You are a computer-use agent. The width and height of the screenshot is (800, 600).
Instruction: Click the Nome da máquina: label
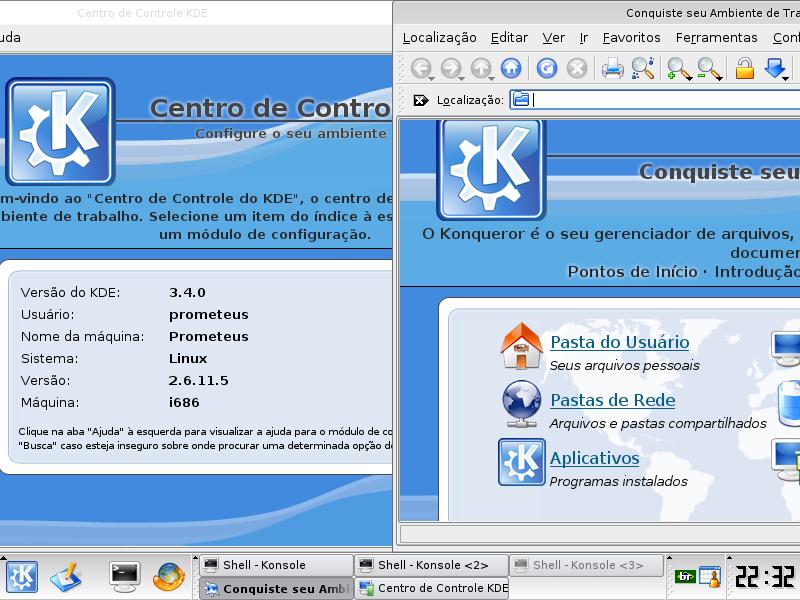(83, 337)
